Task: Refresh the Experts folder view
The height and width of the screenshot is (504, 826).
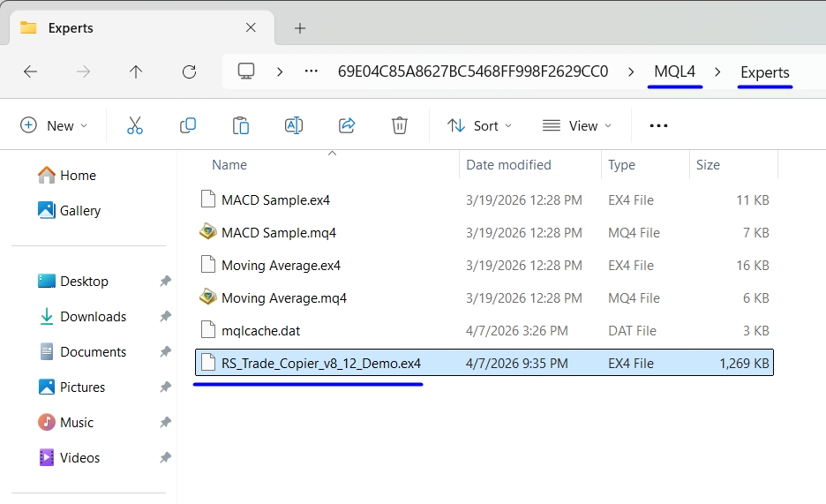Action: coord(189,71)
